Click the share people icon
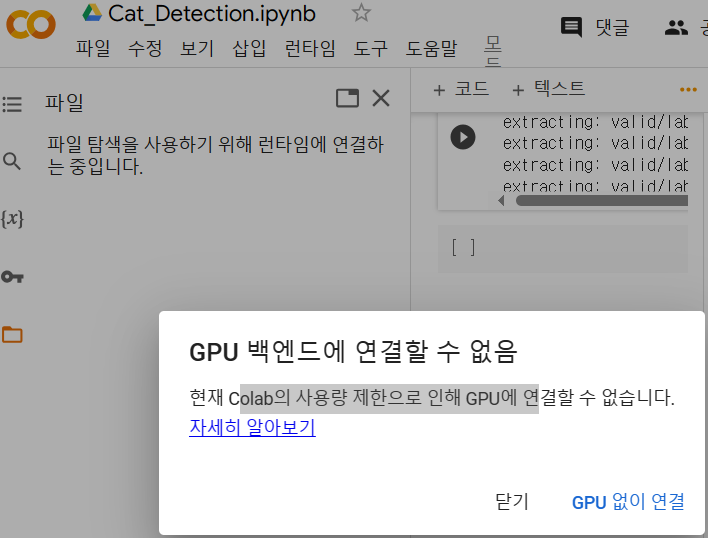Viewport: 708px width, 538px height. tap(676, 28)
